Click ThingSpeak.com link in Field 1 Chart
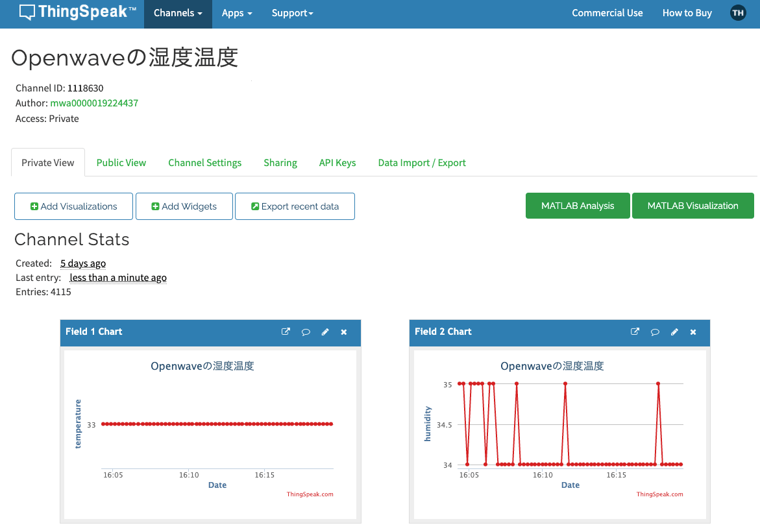 310,494
